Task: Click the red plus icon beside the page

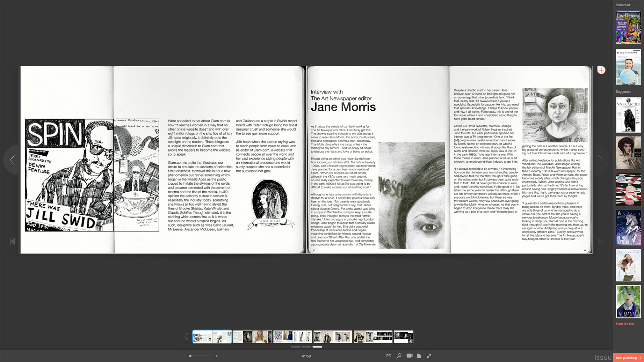Action: click(601, 70)
